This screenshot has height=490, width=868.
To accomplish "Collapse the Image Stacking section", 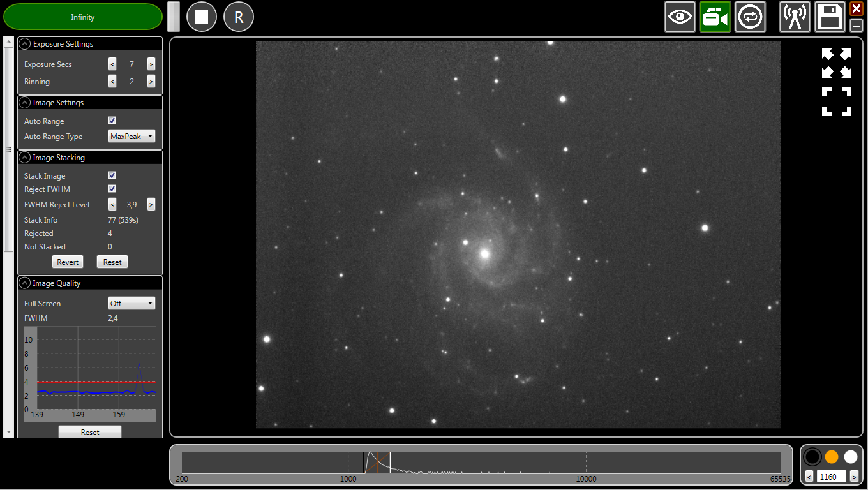I will (25, 158).
